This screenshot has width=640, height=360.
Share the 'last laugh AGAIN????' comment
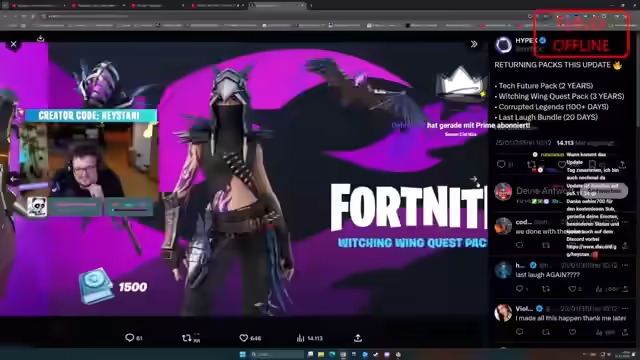point(625,289)
